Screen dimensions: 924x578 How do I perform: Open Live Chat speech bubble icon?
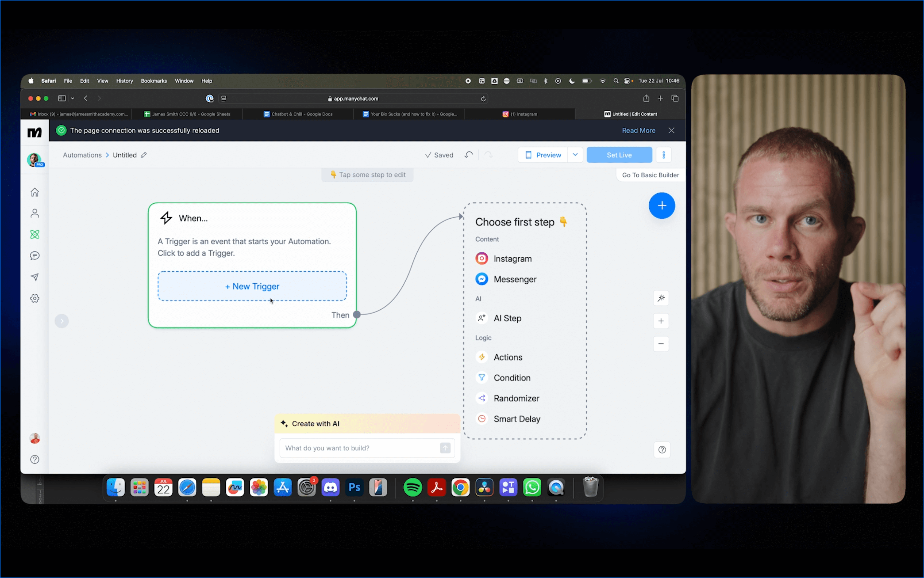point(35,256)
